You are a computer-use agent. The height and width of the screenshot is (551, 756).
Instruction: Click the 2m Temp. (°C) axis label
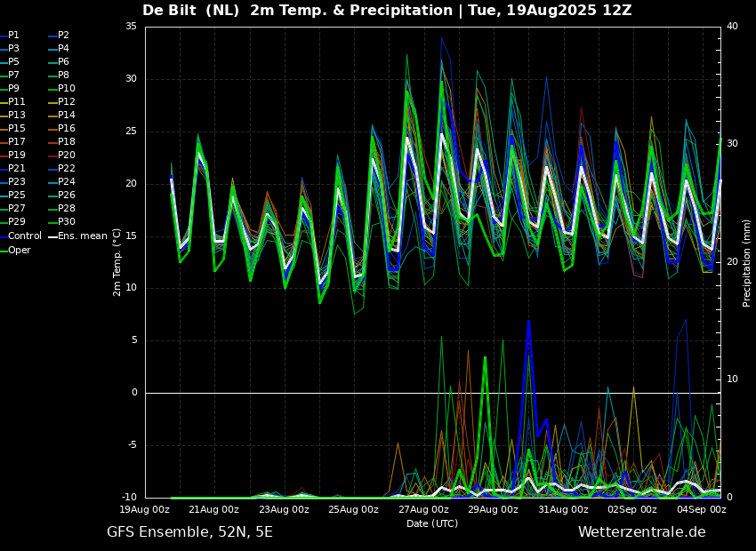(117, 262)
